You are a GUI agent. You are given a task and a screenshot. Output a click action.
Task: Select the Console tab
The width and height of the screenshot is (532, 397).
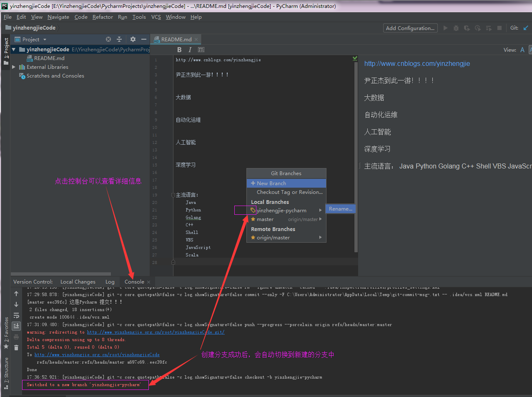pyautogui.click(x=134, y=282)
